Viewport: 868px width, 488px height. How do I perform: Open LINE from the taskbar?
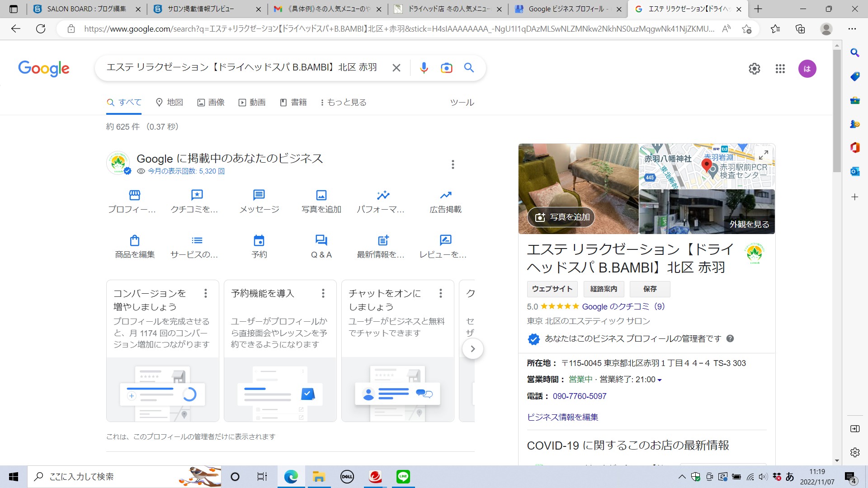pos(403,477)
